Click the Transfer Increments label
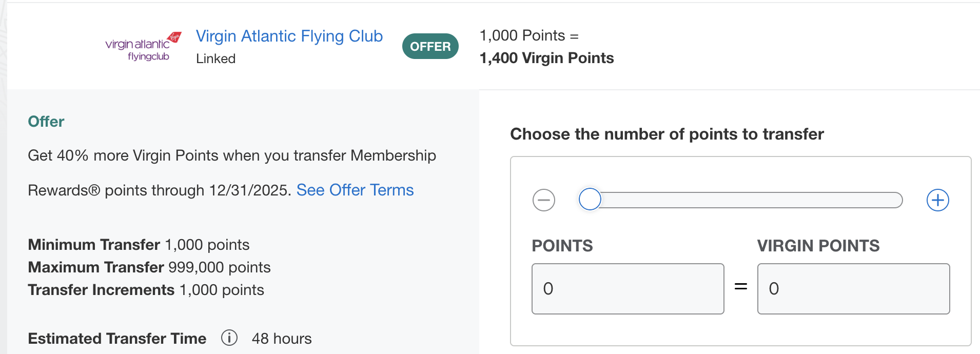Viewport: 980px width, 354px height. (101, 290)
